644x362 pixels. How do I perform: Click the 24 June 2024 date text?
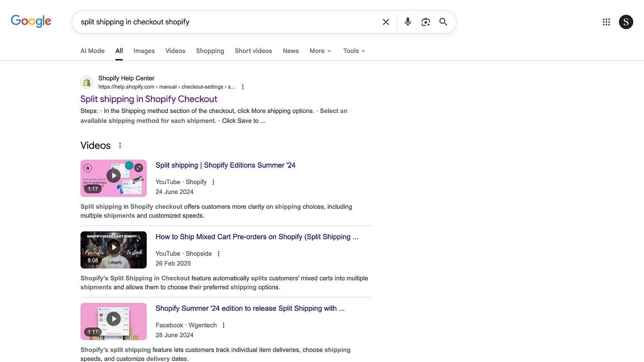coord(174,192)
